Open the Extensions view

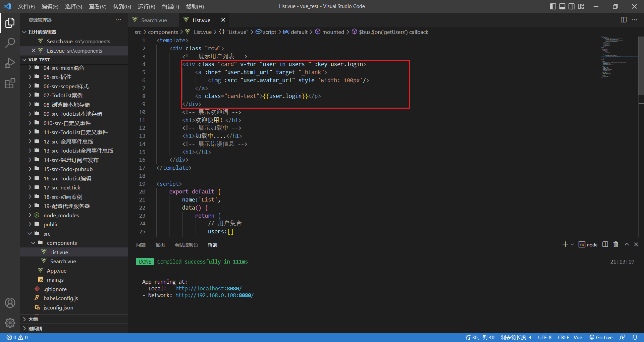(x=10, y=83)
